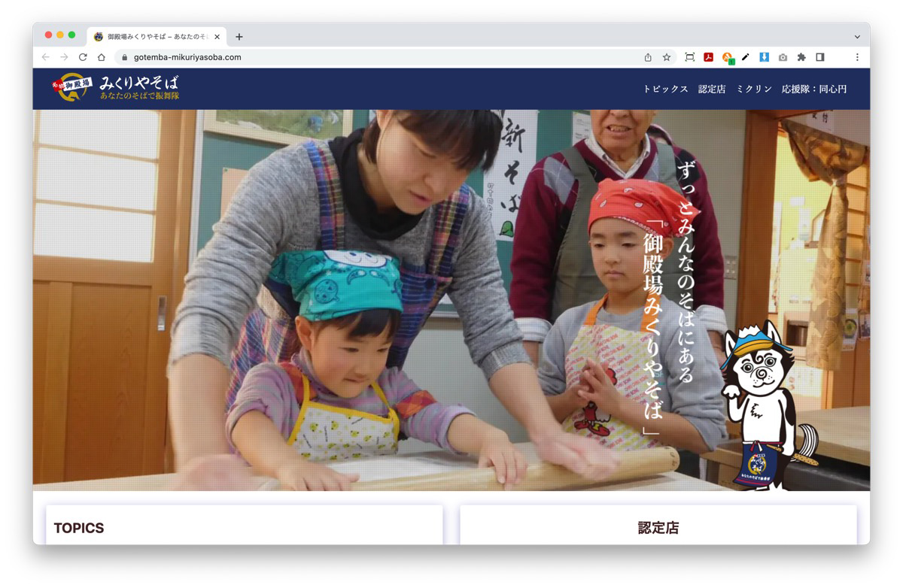Image resolution: width=903 pixels, height=588 pixels.
Task: Click the blue download-arrow extension icon
Action: coord(765,57)
